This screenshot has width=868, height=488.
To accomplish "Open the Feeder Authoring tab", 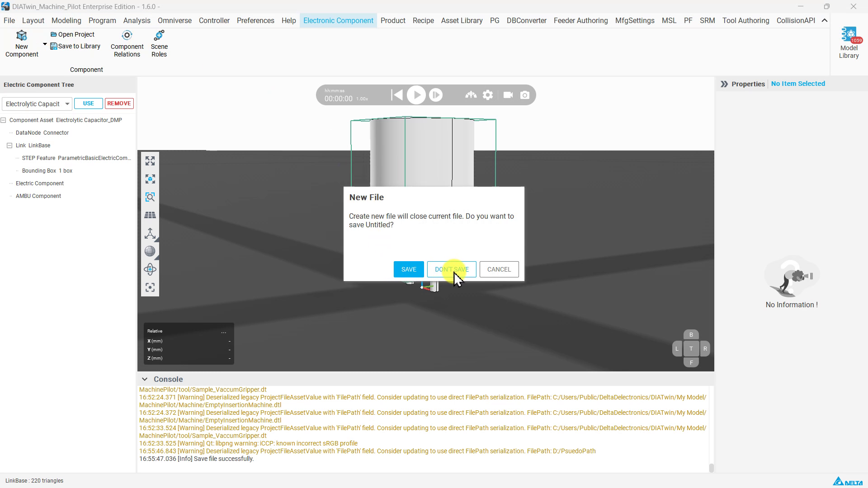I will point(580,21).
